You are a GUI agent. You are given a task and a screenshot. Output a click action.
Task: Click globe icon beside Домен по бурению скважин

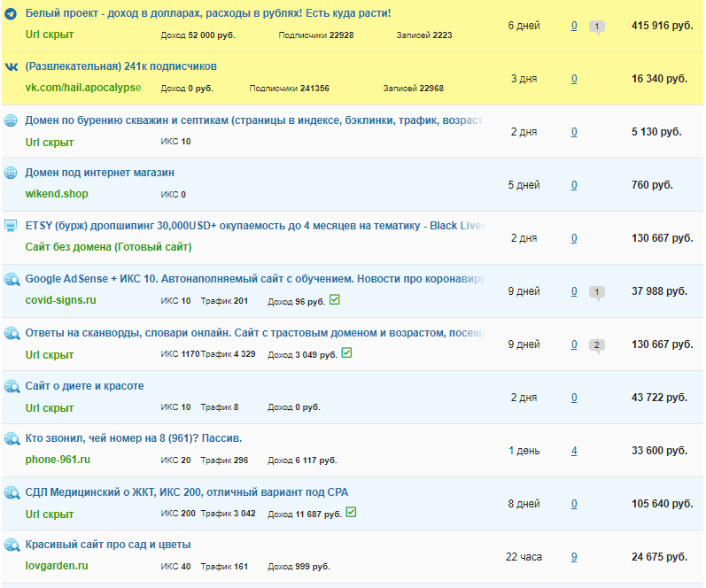click(11, 120)
